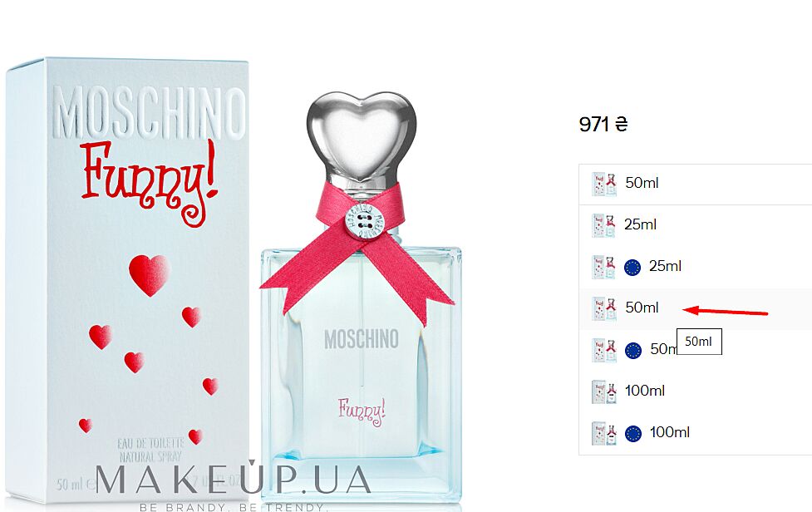Click the EU flag icon beside 100ml
Image resolution: width=812 pixels, height=512 pixels.
(632, 433)
